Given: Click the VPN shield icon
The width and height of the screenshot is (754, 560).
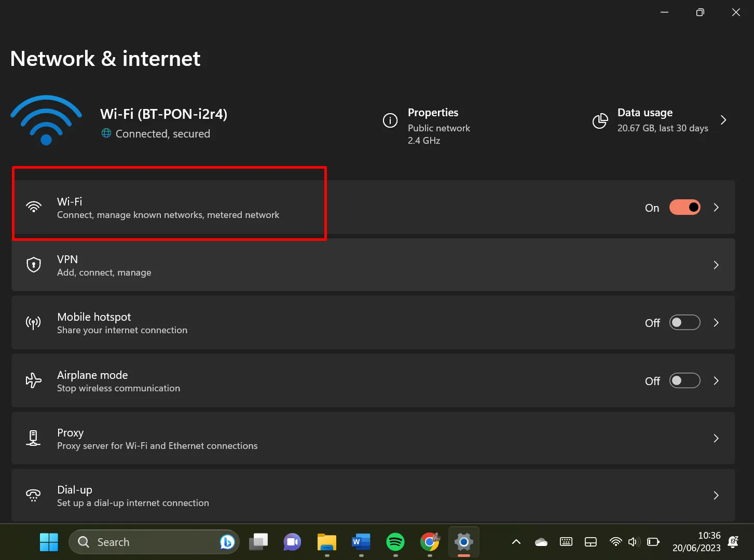Looking at the screenshot, I should click(x=34, y=265).
